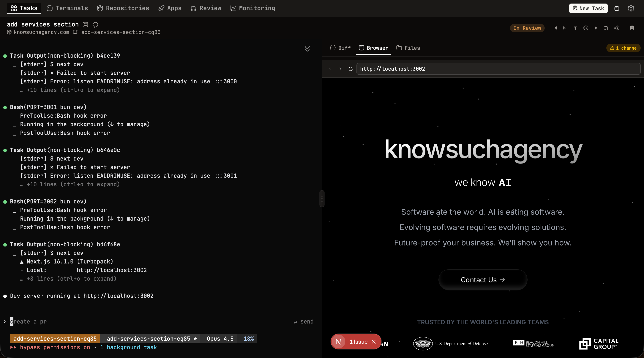
Task: Click the add-services-section-cq85 branch name in header
Action: tap(121, 32)
